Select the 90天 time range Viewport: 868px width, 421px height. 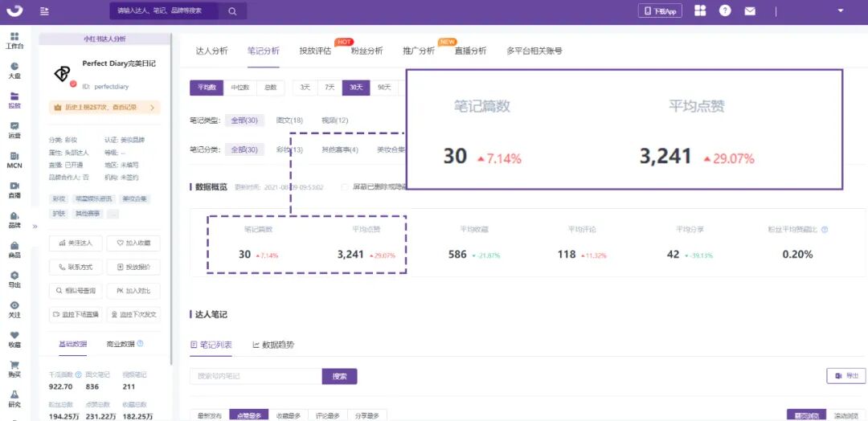point(384,88)
